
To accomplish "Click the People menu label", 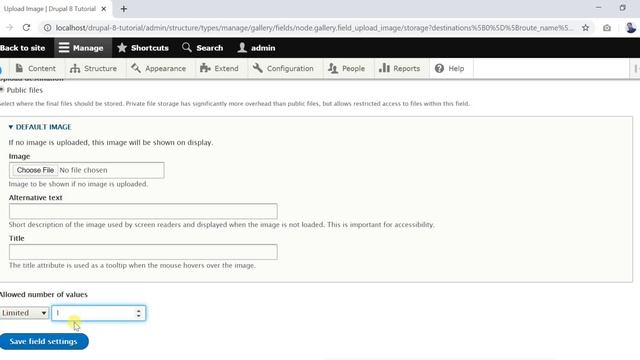I will pos(353,69).
